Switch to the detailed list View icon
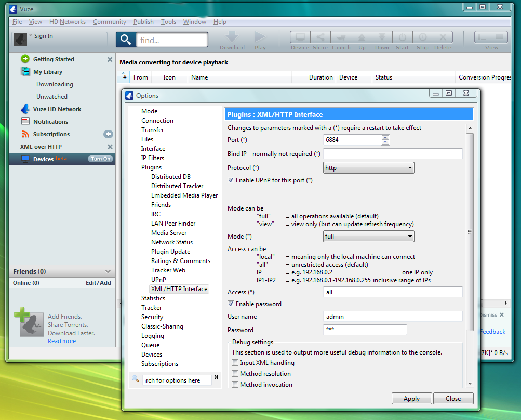 point(483,37)
